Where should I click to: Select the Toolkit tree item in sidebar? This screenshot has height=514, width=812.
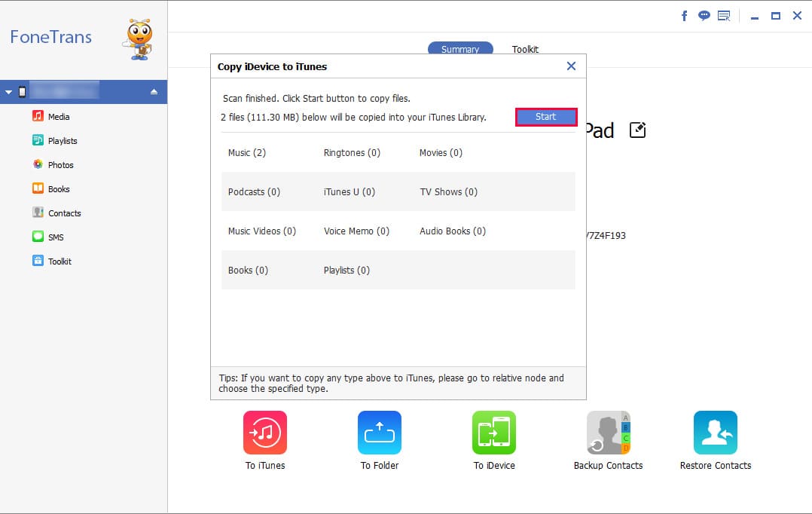click(x=60, y=261)
